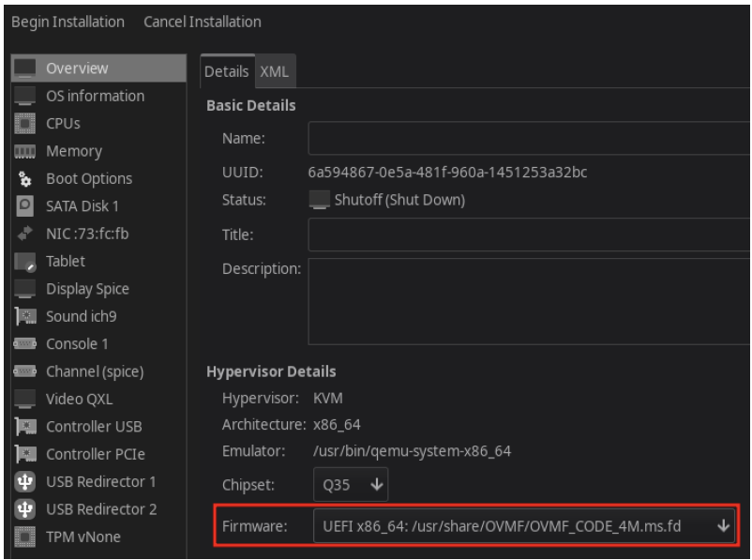
Task: Click the Boot Options gear icon
Action: pyautogui.click(x=25, y=179)
